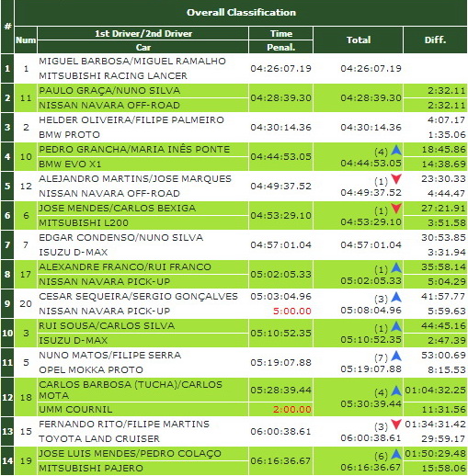The height and width of the screenshot is (476, 468).
Task: Click the 4:07.17 difference value
Action: pyautogui.click(x=447, y=119)
